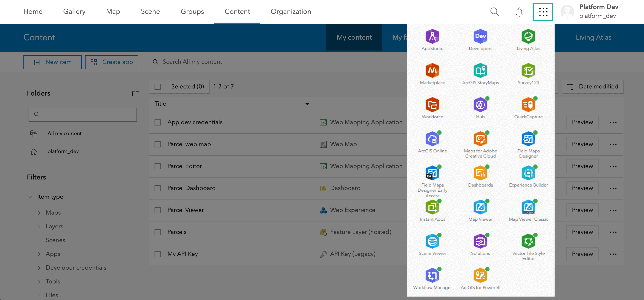Go to the Groups page

point(192,11)
